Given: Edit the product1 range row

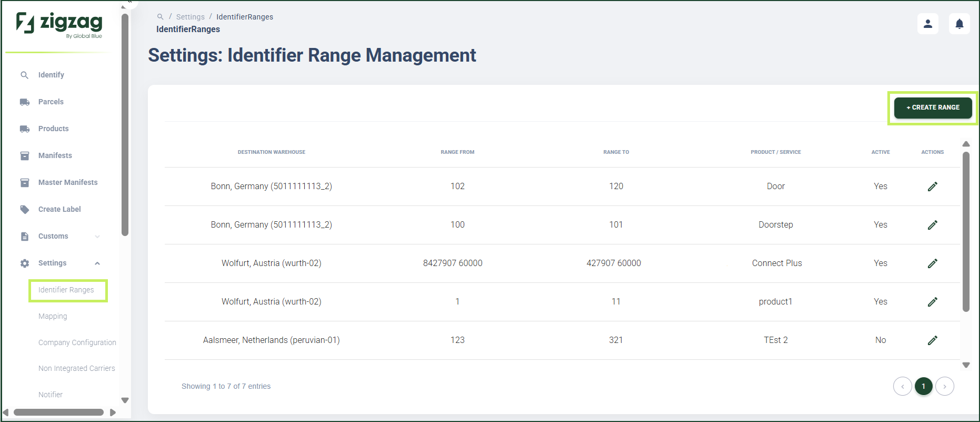Looking at the screenshot, I should tap(932, 302).
